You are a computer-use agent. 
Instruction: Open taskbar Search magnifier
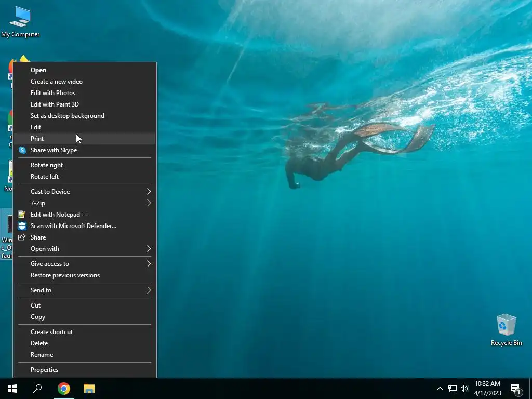click(37, 389)
